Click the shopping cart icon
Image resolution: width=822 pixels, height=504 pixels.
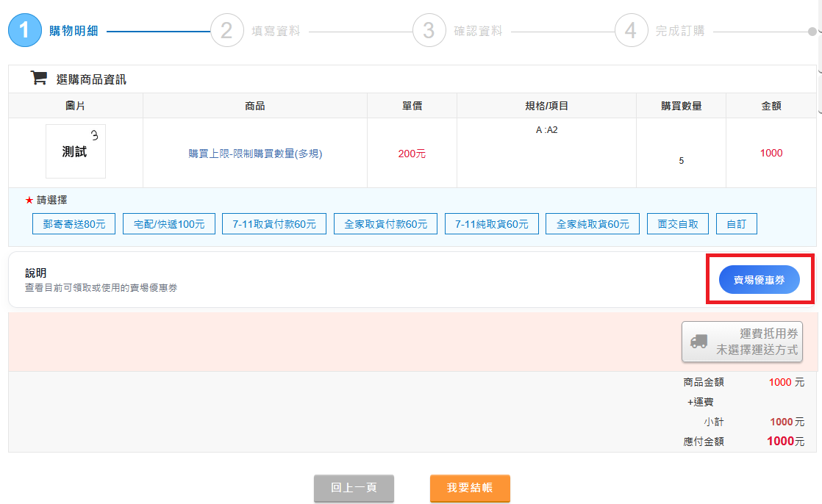coord(38,78)
